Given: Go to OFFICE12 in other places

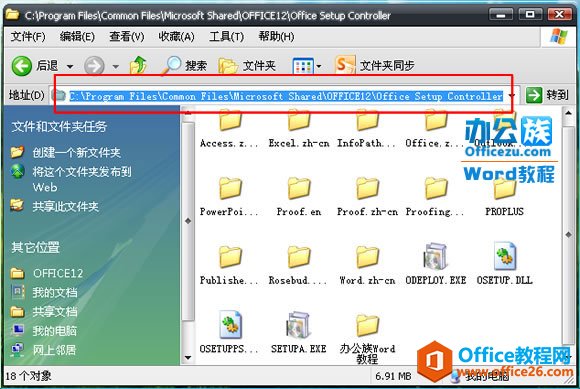Looking at the screenshot, I should click(x=58, y=273).
